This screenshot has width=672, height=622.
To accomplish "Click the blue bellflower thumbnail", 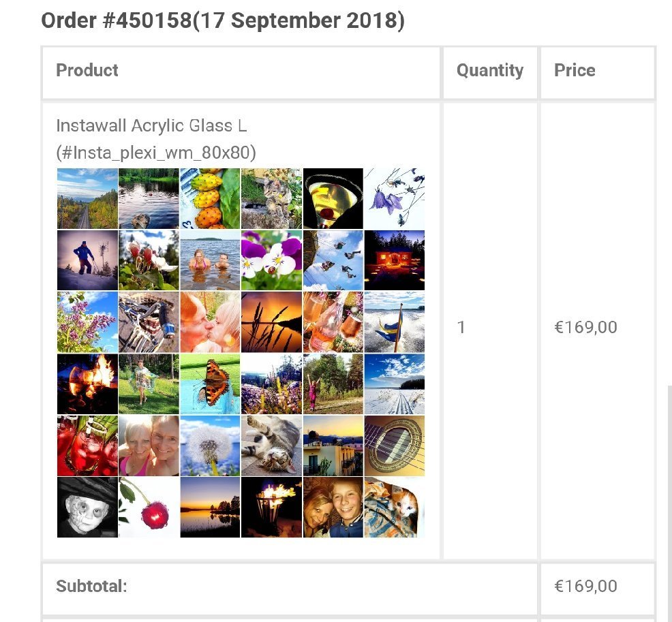I will pos(395,199).
